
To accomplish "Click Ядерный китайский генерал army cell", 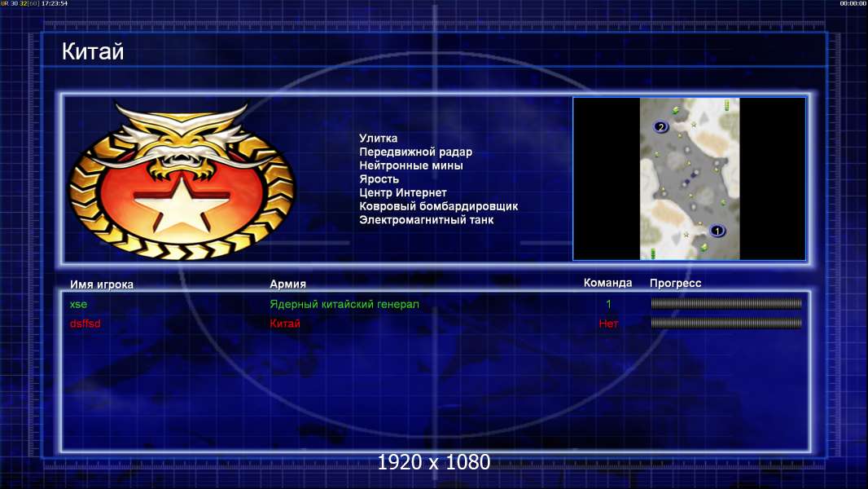I will 344,304.
